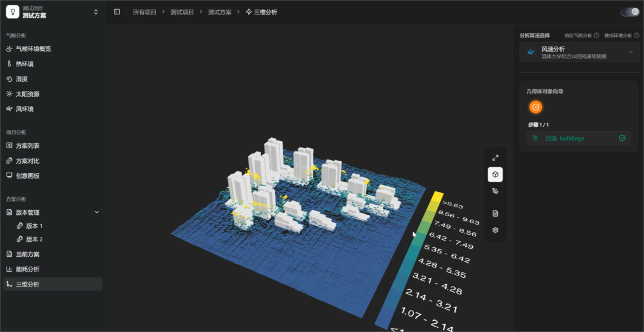Screen dimensions: 644x332
Task: Open the document report icon in viewport toolbar
Action: point(496,214)
